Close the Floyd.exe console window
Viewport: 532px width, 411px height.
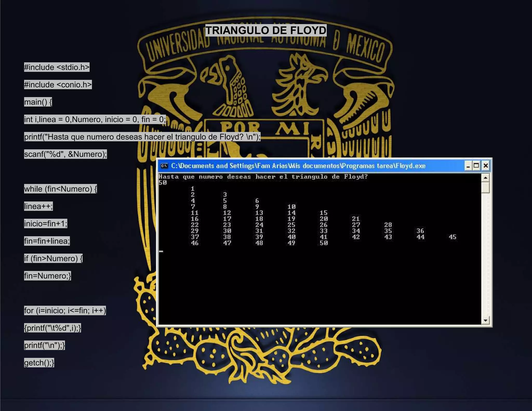[486, 166]
